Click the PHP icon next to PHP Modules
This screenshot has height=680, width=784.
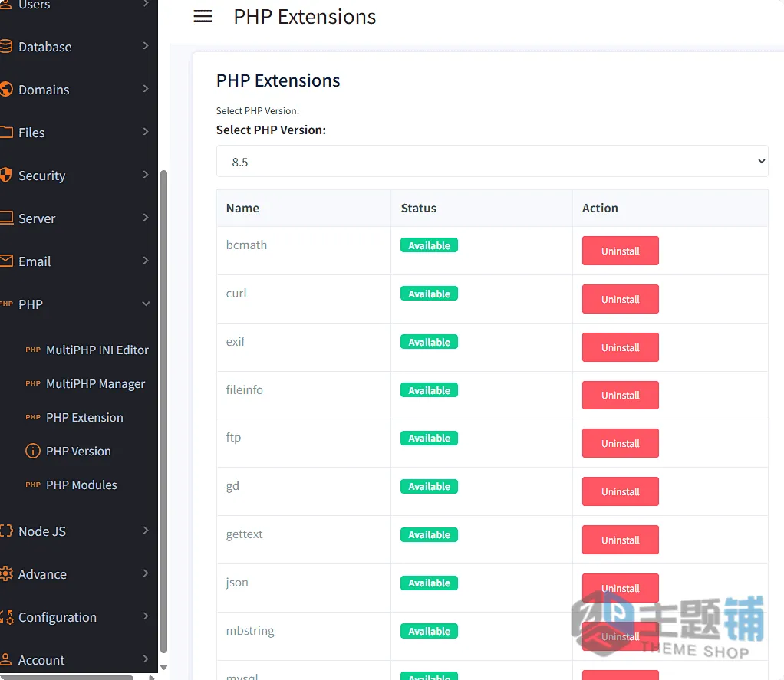click(x=33, y=485)
